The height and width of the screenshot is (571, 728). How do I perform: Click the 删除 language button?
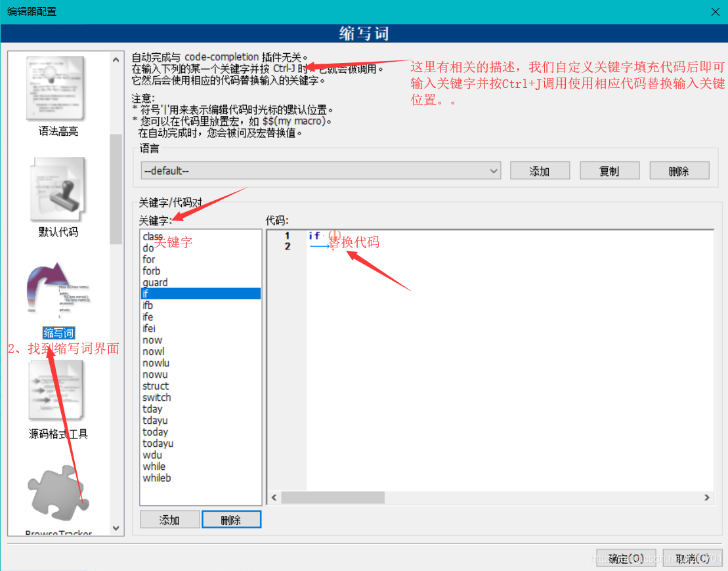pos(679,170)
